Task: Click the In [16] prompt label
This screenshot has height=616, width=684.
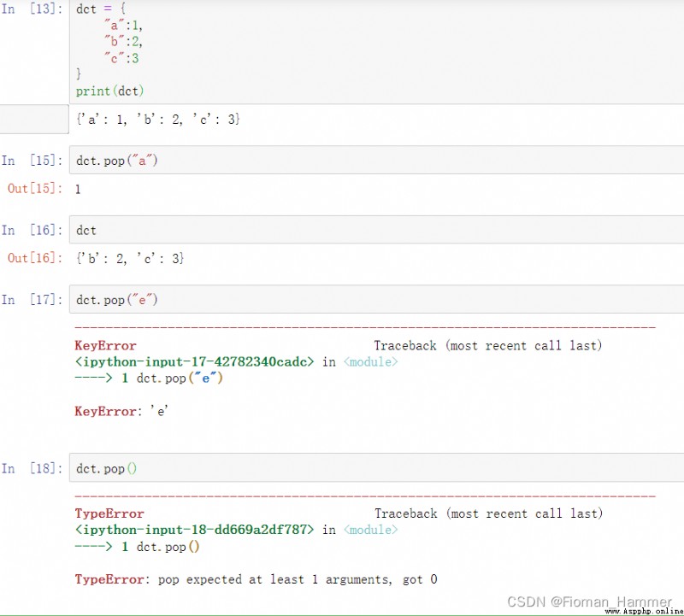Action: pyautogui.click(x=32, y=230)
